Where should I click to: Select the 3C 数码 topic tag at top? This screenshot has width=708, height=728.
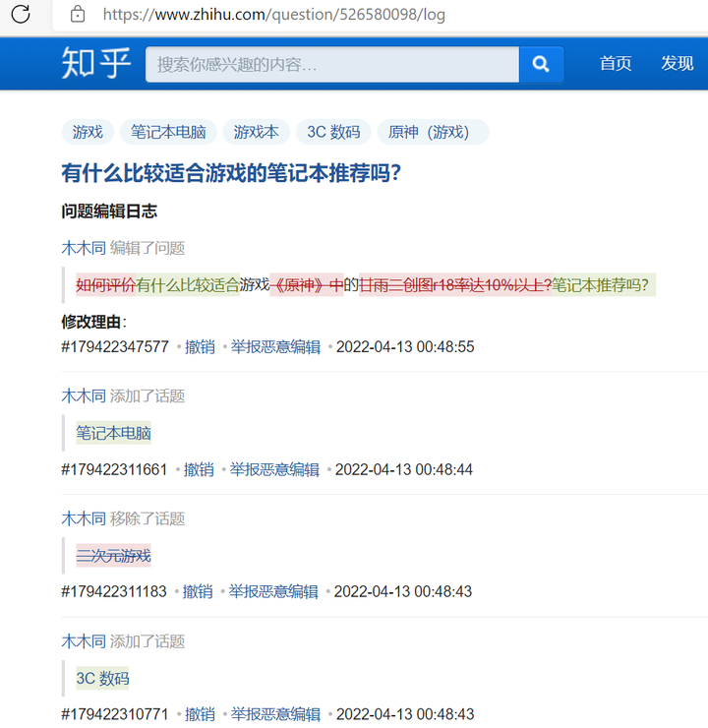pyautogui.click(x=333, y=132)
